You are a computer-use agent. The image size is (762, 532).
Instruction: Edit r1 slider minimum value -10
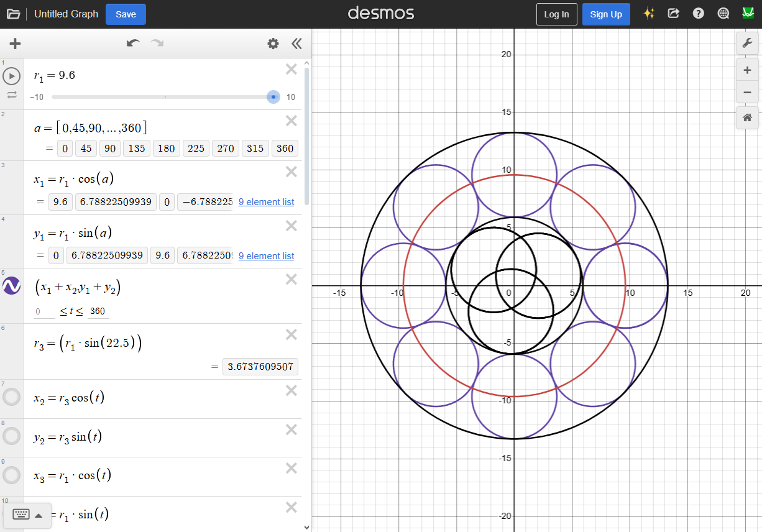[37, 97]
